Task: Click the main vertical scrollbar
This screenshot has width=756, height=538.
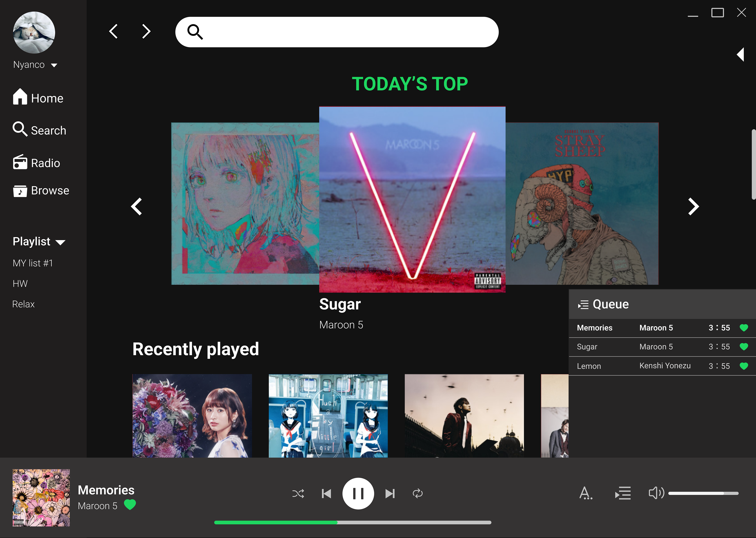Action: pyautogui.click(x=754, y=164)
